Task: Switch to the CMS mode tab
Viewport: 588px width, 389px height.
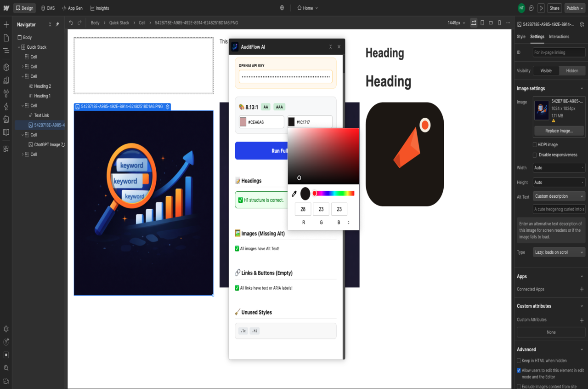Action: pyautogui.click(x=47, y=8)
